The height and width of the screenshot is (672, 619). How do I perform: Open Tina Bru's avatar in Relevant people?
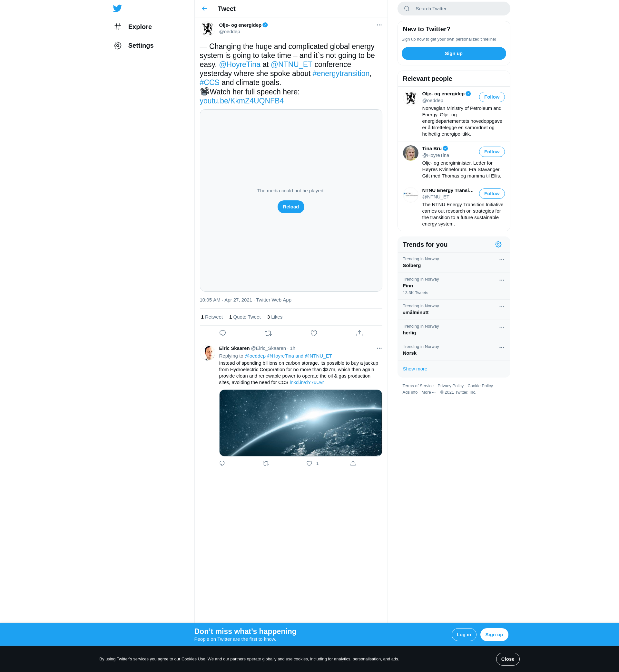coord(410,153)
